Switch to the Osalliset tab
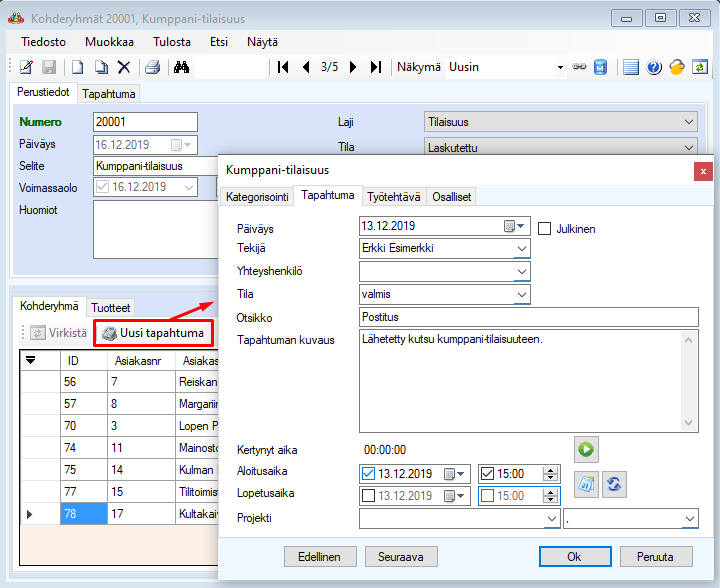 pyautogui.click(x=451, y=197)
